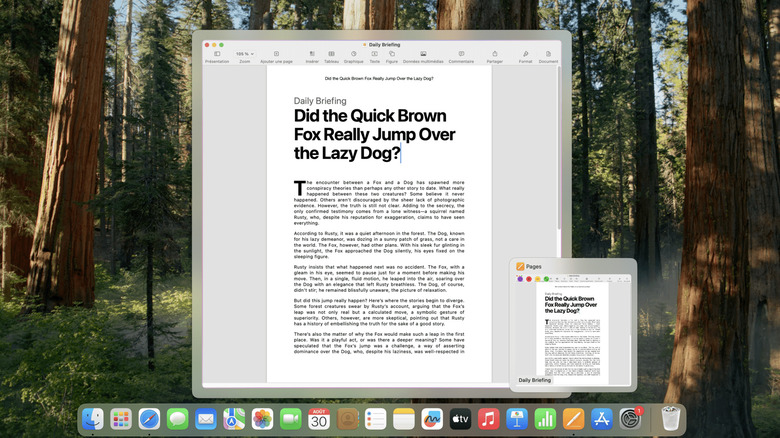Click the bold headline about the fox
The height and width of the screenshot is (438, 780).
click(x=375, y=134)
